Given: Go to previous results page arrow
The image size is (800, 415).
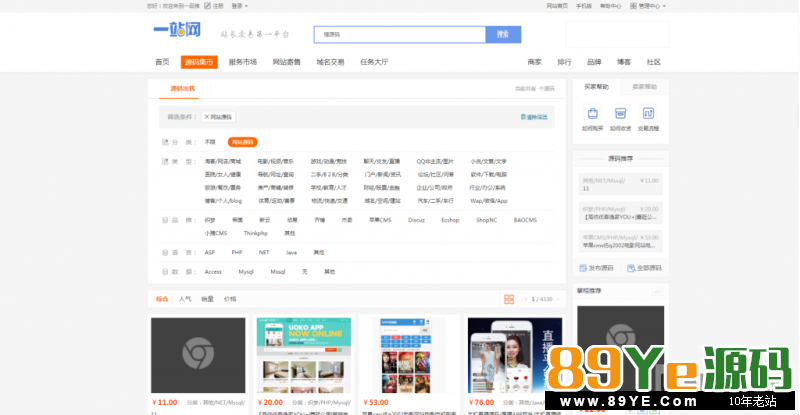Looking at the screenshot, I should (x=526, y=299).
